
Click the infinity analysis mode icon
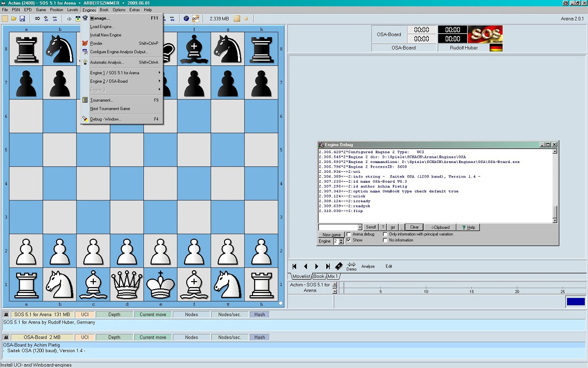click(x=37, y=19)
